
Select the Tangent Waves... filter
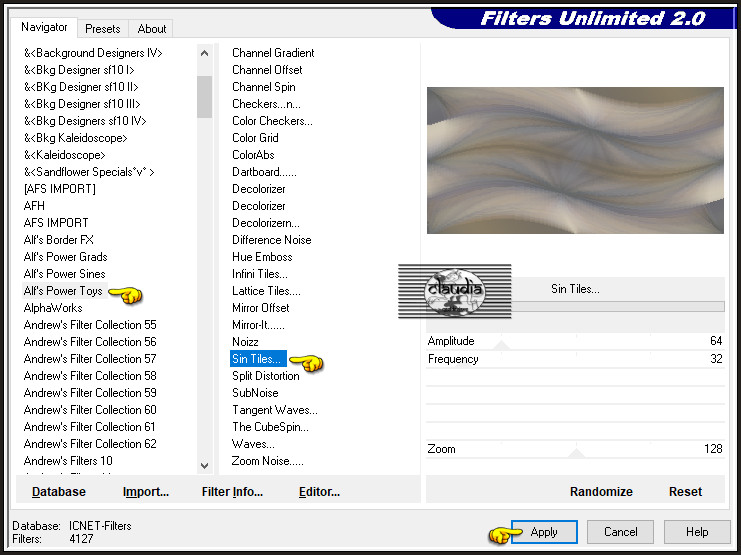pyautogui.click(x=275, y=410)
